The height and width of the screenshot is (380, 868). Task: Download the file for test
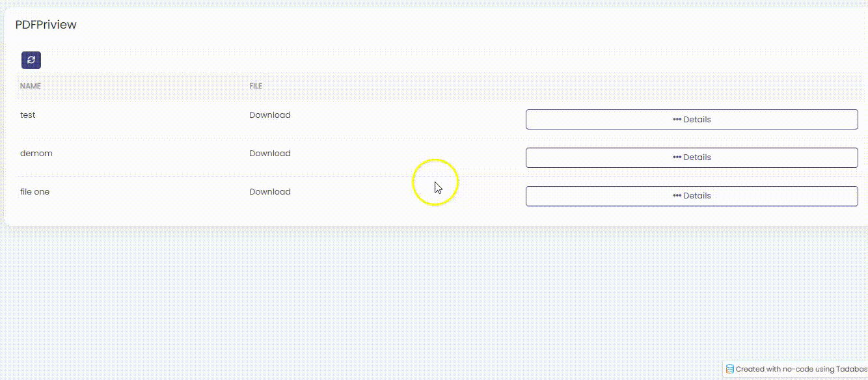[x=269, y=115]
